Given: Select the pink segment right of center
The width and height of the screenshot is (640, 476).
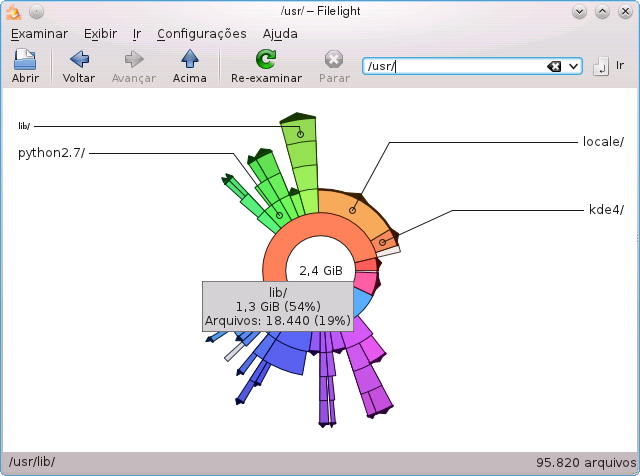Looking at the screenshot, I should pyautogui.click(x=367, y=282).
